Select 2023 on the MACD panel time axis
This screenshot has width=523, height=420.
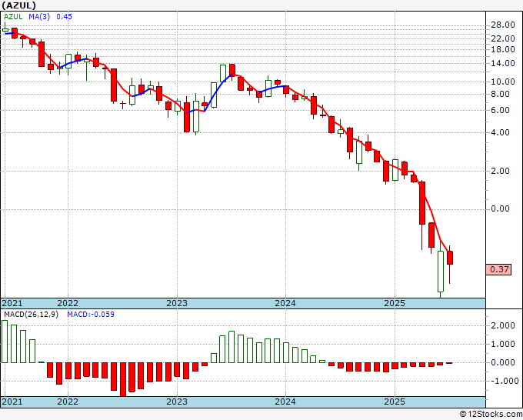pyautogui.click(x=177, y=402)
